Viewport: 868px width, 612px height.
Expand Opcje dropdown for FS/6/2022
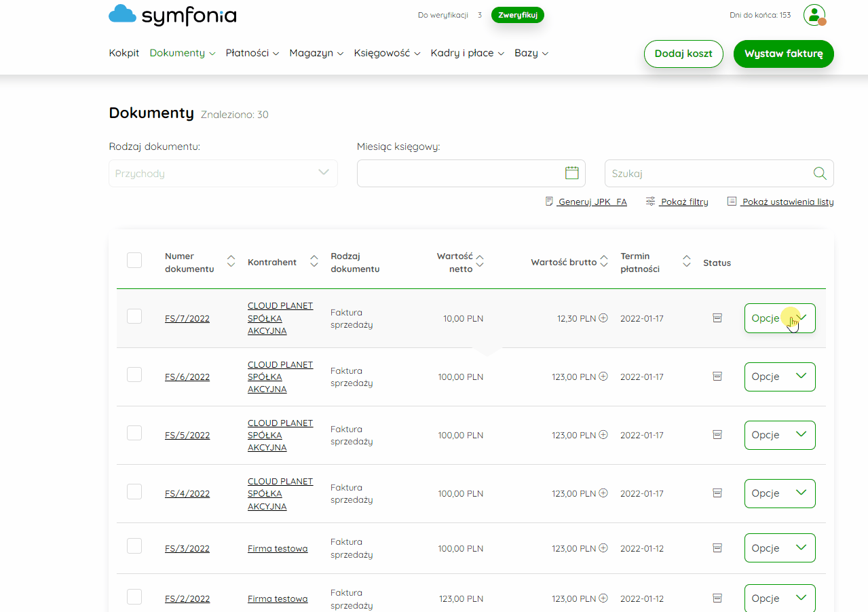[780, 377]
